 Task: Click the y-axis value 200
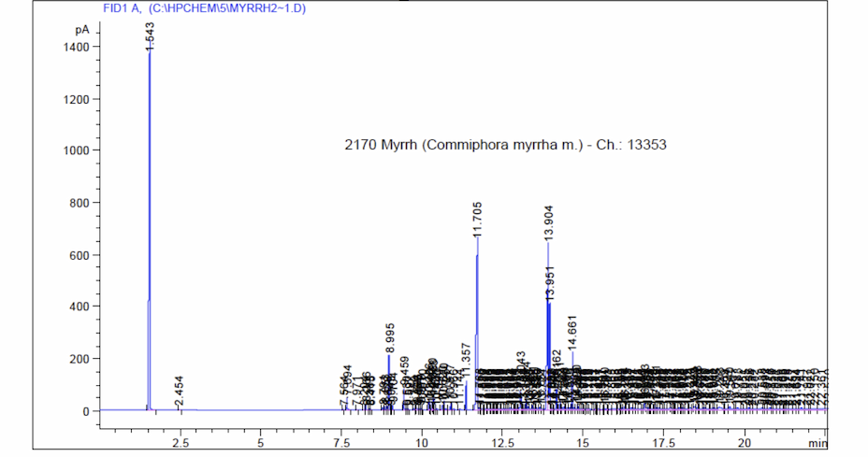(80, 359)
